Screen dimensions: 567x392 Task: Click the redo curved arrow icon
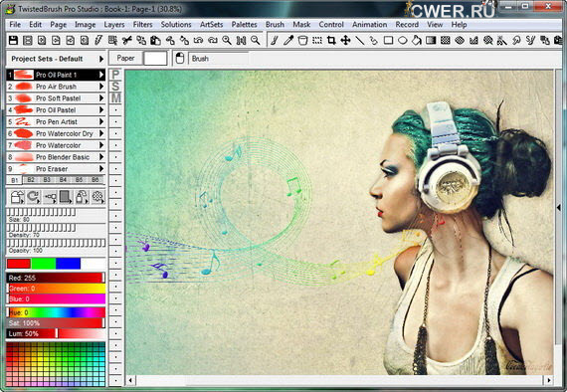(213, 40)
